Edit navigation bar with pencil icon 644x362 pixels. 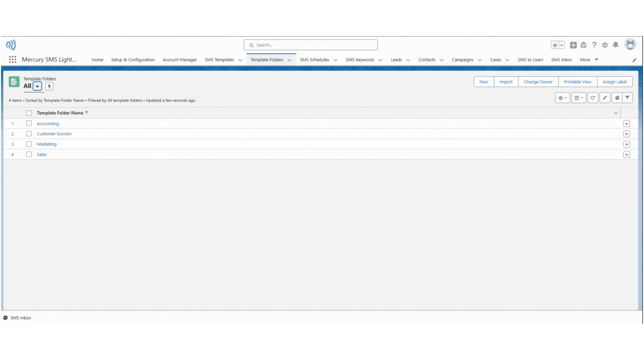click(634, 60)
